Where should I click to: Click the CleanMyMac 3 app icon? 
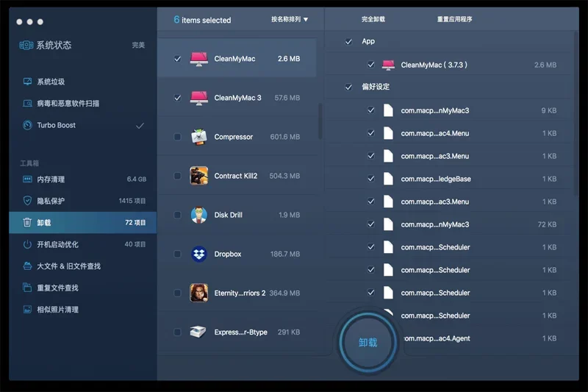[198, 98]
